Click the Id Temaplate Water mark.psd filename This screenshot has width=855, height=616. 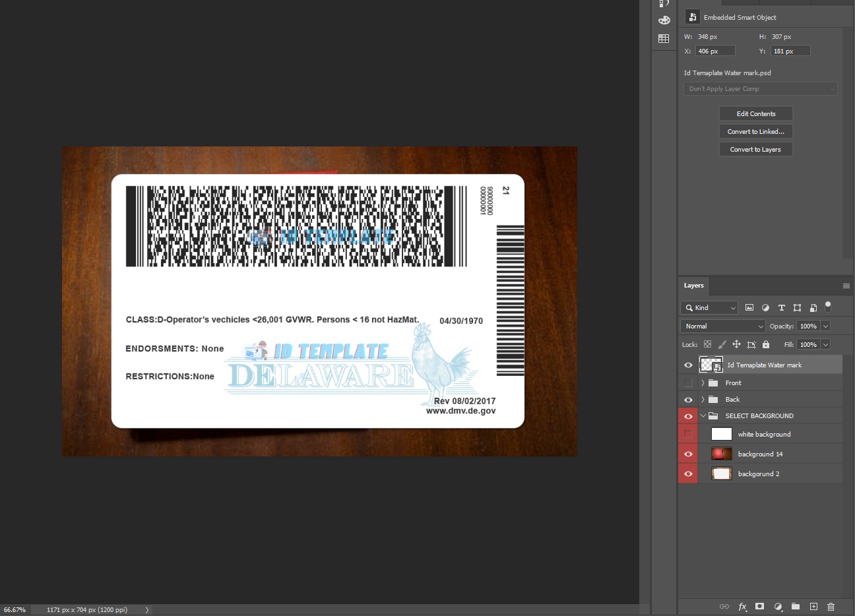pyautogui.click(x=728, y=73)
